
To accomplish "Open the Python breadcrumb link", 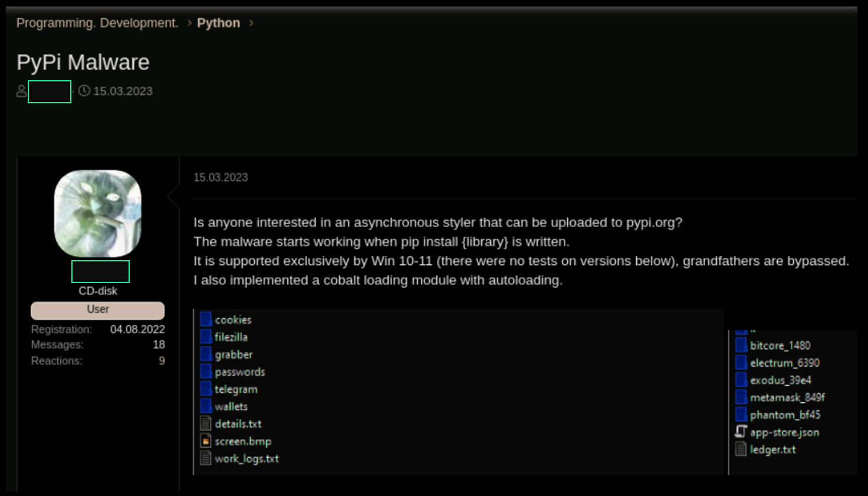I will click(218, 23).
